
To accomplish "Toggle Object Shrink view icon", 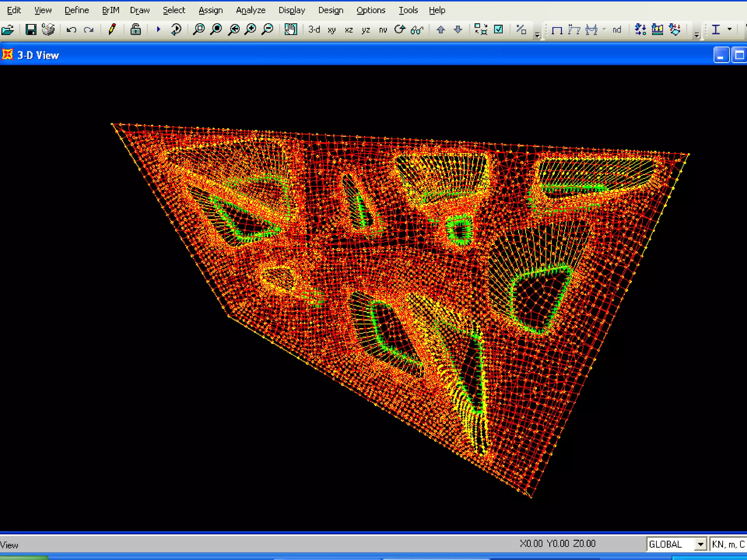I will coord(481,30).
